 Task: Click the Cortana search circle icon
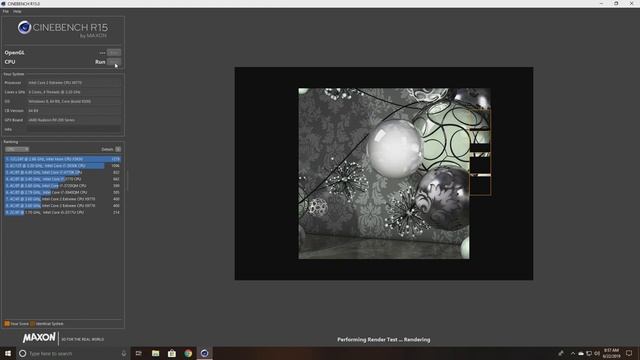tap(23, 353)
